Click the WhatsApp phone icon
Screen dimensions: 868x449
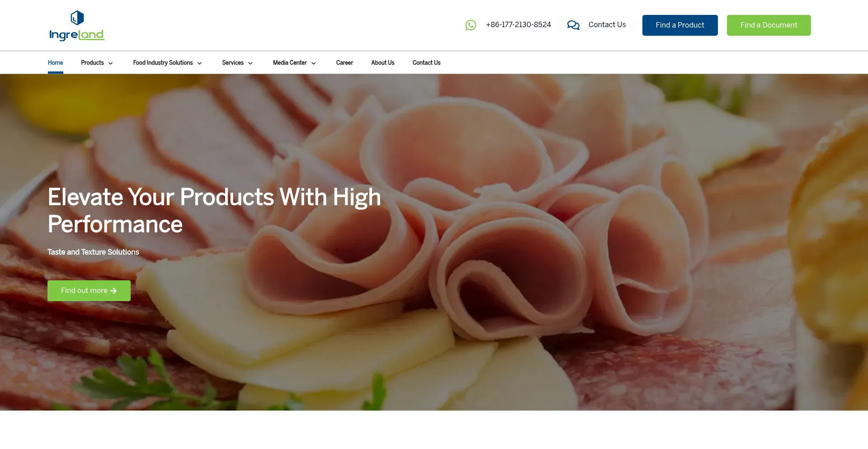[x=471, y=25]
